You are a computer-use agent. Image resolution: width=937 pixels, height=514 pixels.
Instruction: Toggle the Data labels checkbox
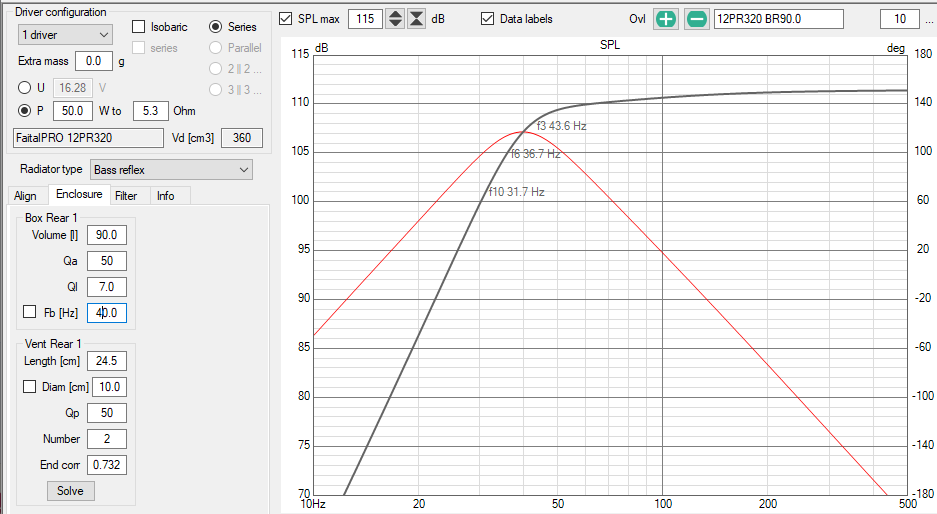click(x=488, y=19)
